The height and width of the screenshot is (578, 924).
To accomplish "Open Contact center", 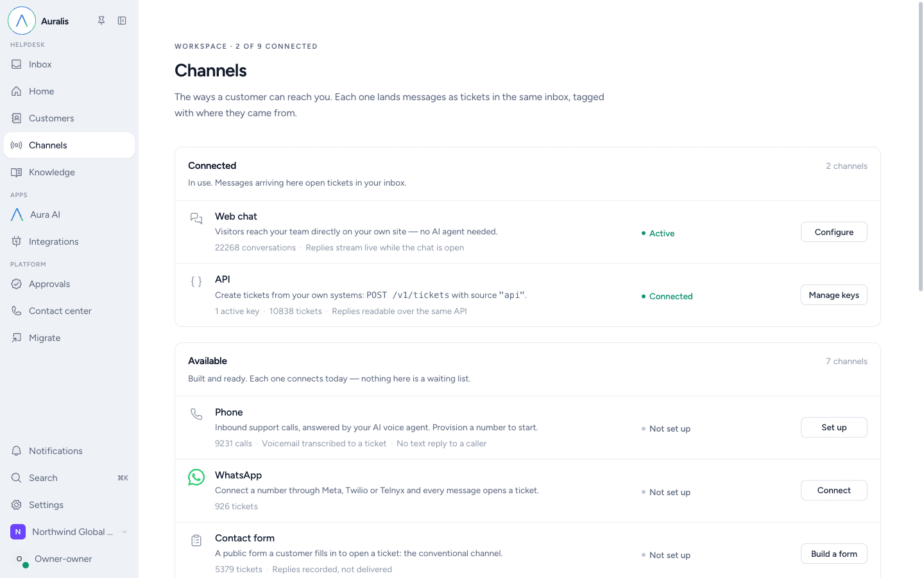I will pos(69,311).
